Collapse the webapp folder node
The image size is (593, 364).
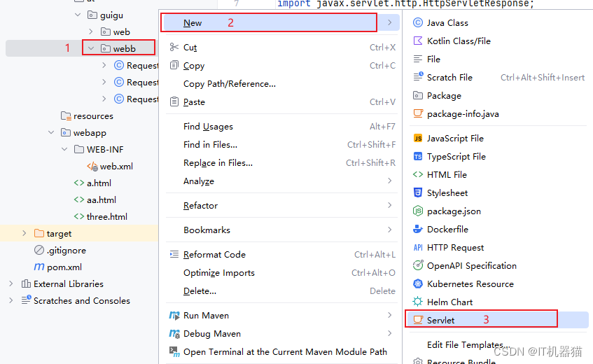pos(51,133)
